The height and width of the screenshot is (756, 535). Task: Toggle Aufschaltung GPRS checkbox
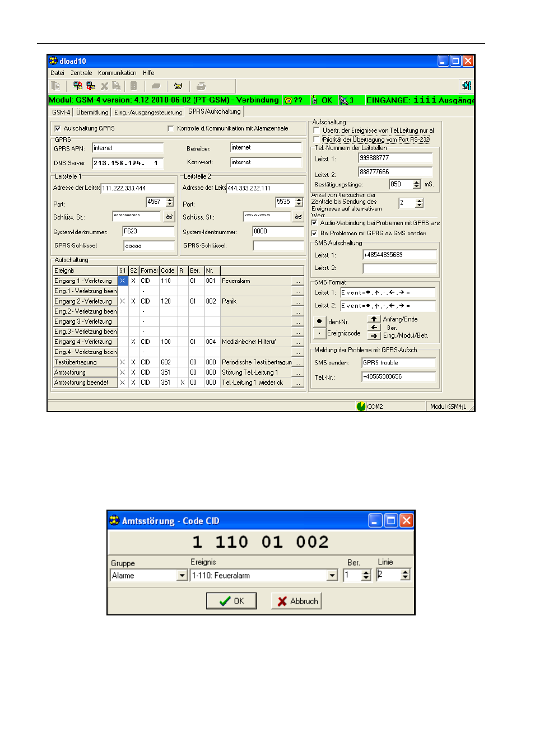57,129
